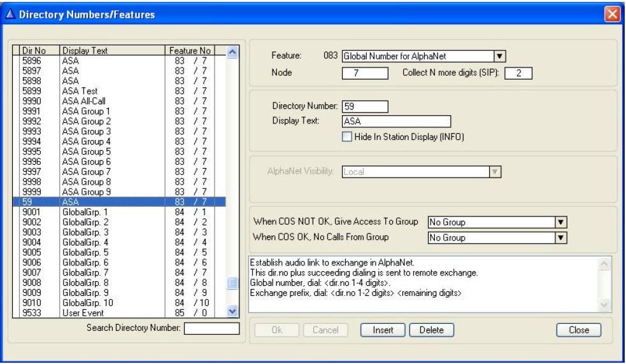Screen dimensions: 626x364
Task: Click the Collect N more digits field
Action: point(518,73)
